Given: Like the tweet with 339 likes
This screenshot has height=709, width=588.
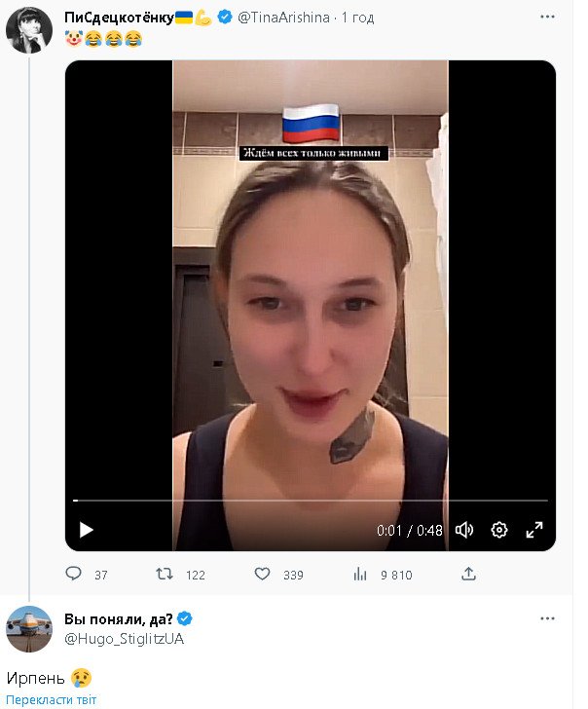Looking at the screenshot, I should [261, 575].
